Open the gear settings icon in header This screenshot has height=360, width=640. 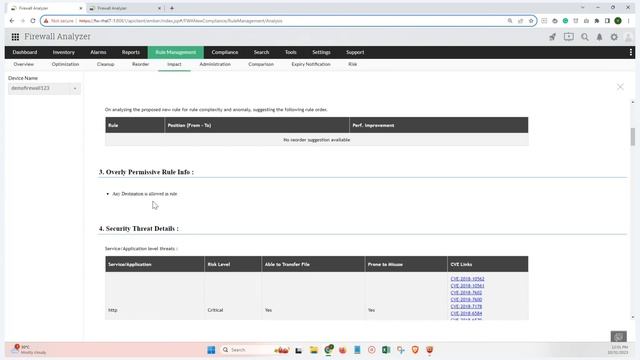tap(614, 37)
